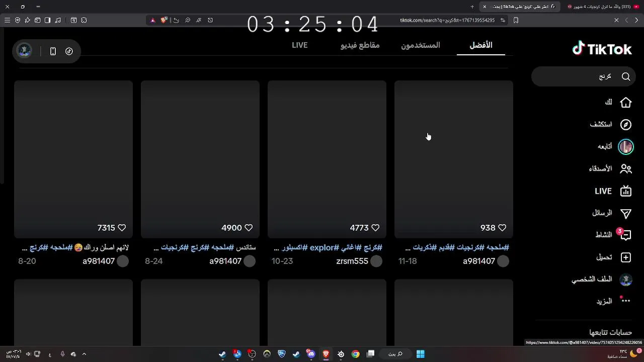This screenshot has height=362, width=644.
Task: Click the search magnifier icon in TikTok sidebar
Action: tap(626, 76)
